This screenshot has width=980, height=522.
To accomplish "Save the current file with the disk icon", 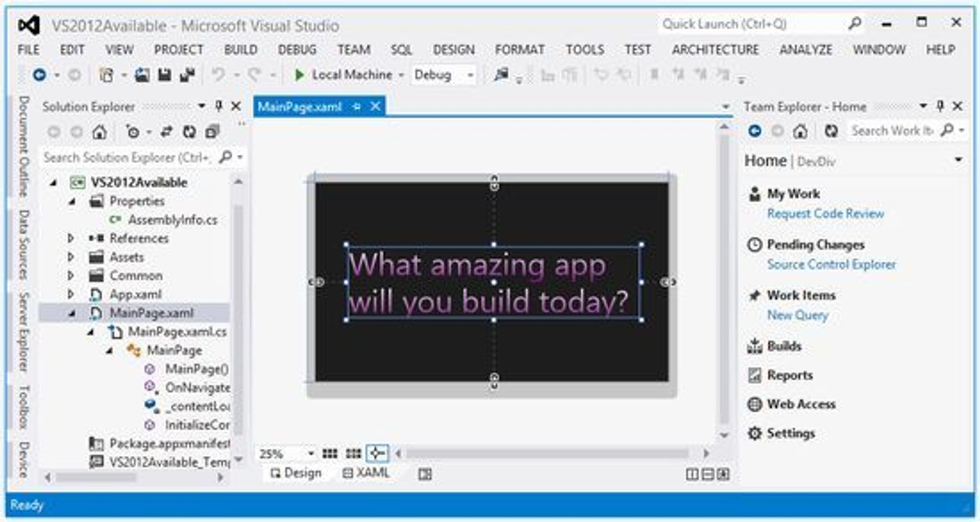I will [165, 75].
